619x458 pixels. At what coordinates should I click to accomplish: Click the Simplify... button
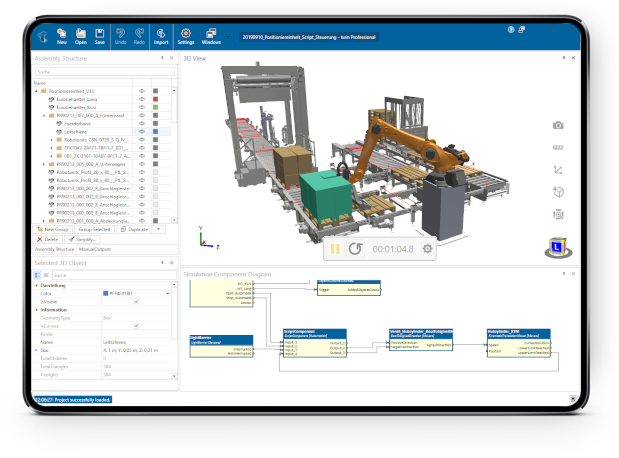(83, 239)
